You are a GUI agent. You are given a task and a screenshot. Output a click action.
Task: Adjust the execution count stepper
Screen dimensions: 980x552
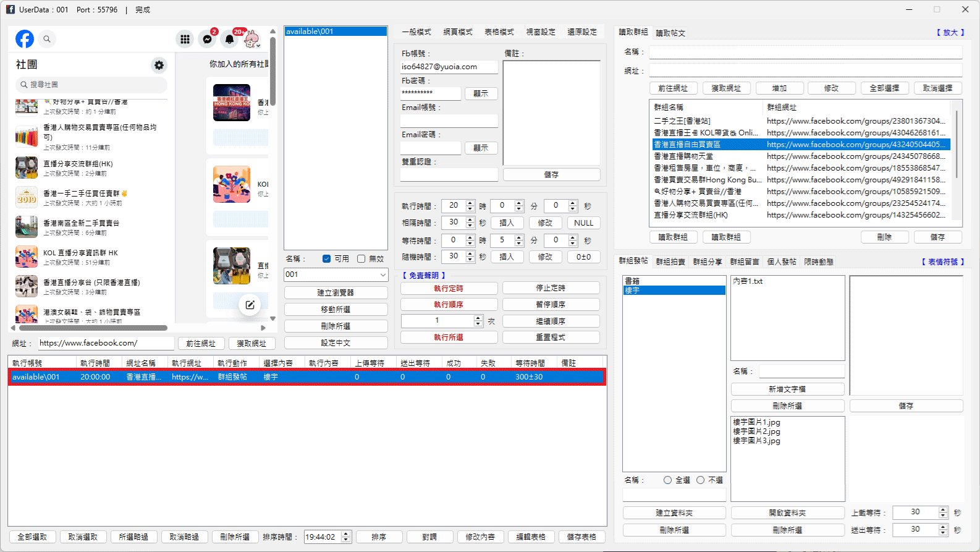pyautogui.click(x=478, y=321)
